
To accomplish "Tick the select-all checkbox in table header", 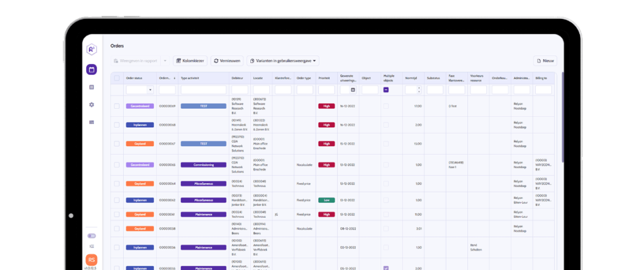I will (x=116, y=78).
